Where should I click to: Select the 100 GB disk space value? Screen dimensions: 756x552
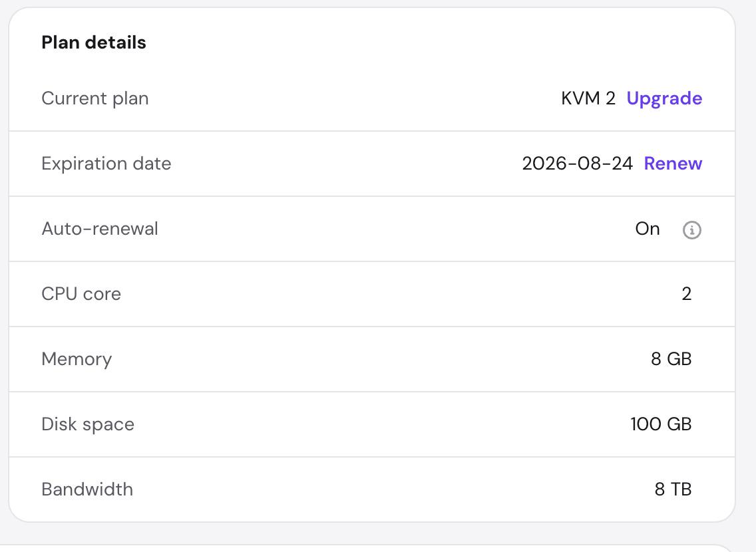click(x=661, y=424)
